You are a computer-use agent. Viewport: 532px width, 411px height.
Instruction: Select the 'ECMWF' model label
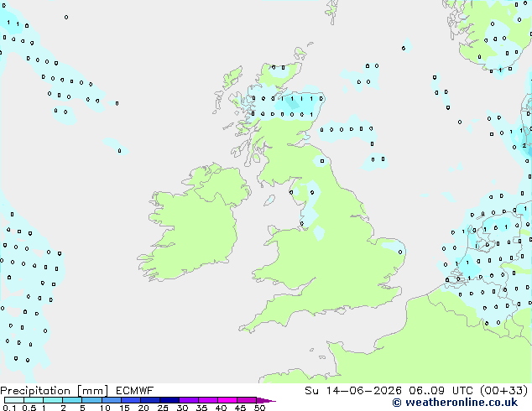(x=135, y=391)
